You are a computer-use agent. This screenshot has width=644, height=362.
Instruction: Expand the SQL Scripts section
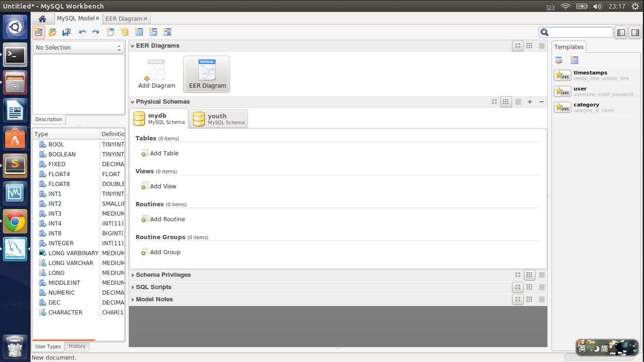(x=132, y=287)
